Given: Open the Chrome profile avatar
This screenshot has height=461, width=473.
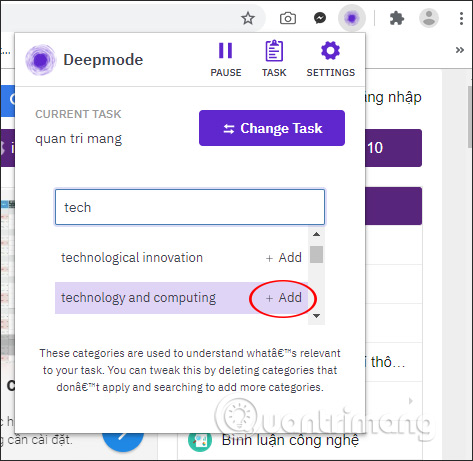Looking at the screenshot, I should point(429,18).
